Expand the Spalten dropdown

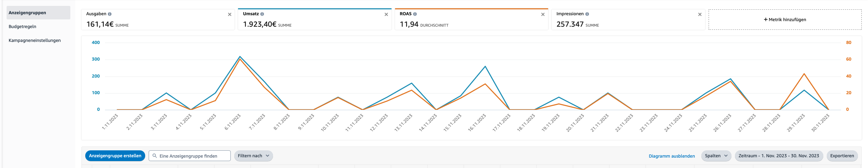pos(716,156)
